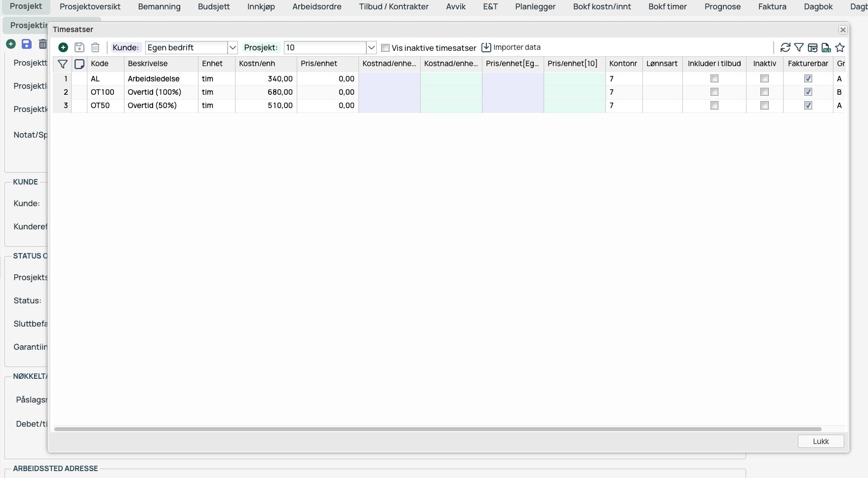
Task: Uncheck Fakturerbar for the AL row
Action: tap(808, 78)
